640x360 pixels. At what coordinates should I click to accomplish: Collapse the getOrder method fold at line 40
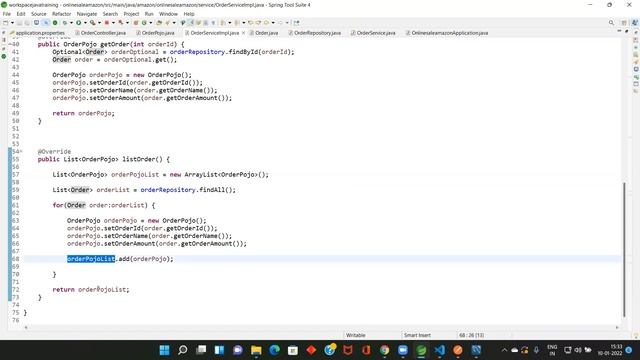11,44
